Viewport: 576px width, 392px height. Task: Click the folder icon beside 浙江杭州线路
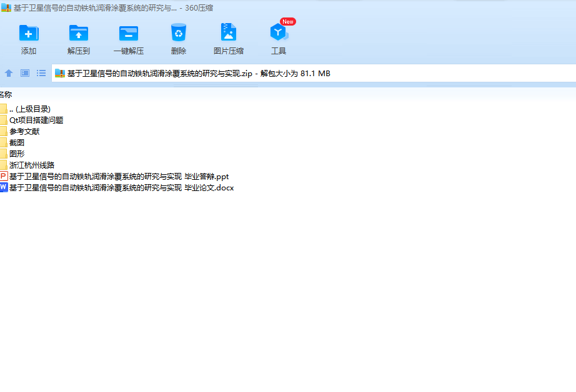click(x=4, y=165)
